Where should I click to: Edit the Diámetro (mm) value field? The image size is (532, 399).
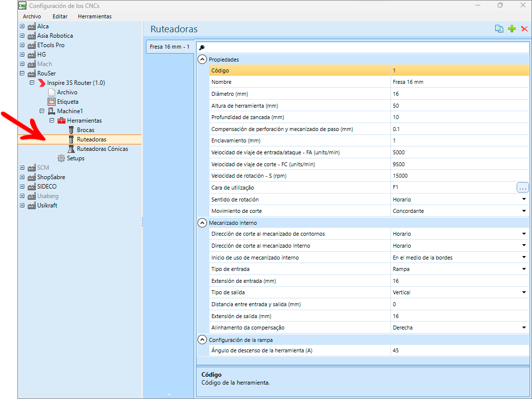(460, 94)
